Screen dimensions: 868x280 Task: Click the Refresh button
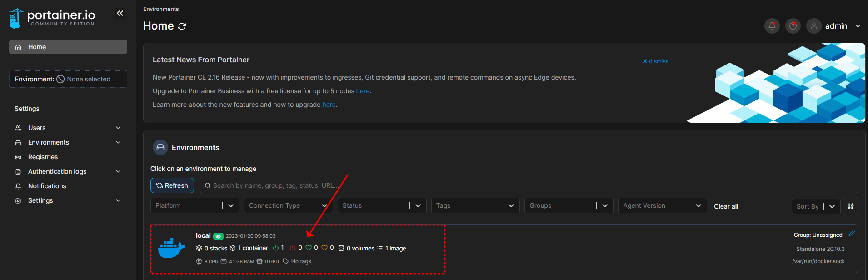172,185
